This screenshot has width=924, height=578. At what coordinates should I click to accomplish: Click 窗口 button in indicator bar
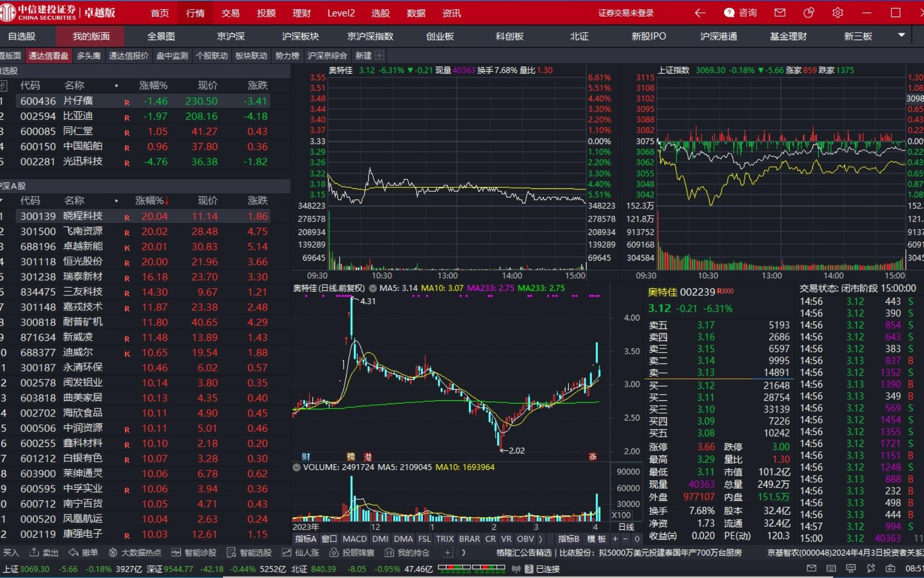tap(329, 539)
